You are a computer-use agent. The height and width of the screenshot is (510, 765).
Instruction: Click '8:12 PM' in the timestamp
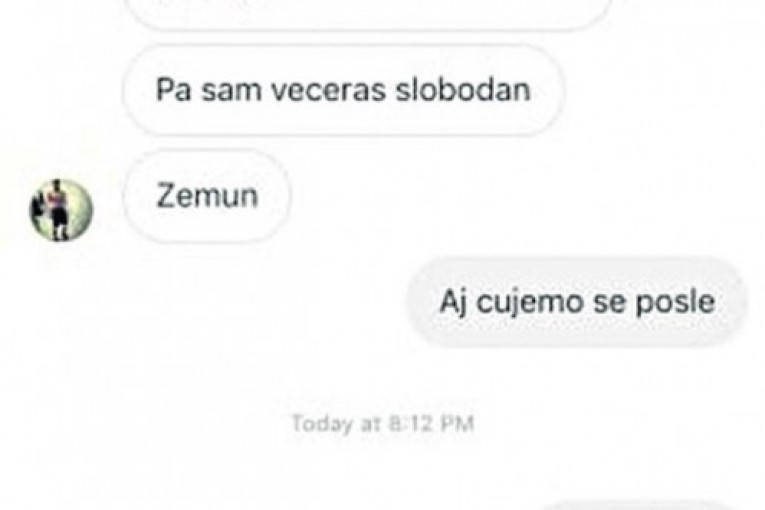coord(432,423)
